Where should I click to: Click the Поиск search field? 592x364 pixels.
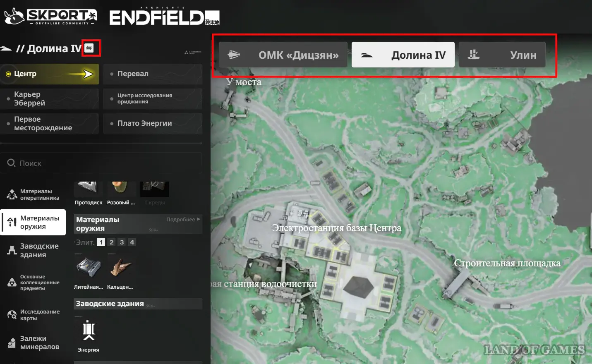pyautogui.click(x=101, y=163)
